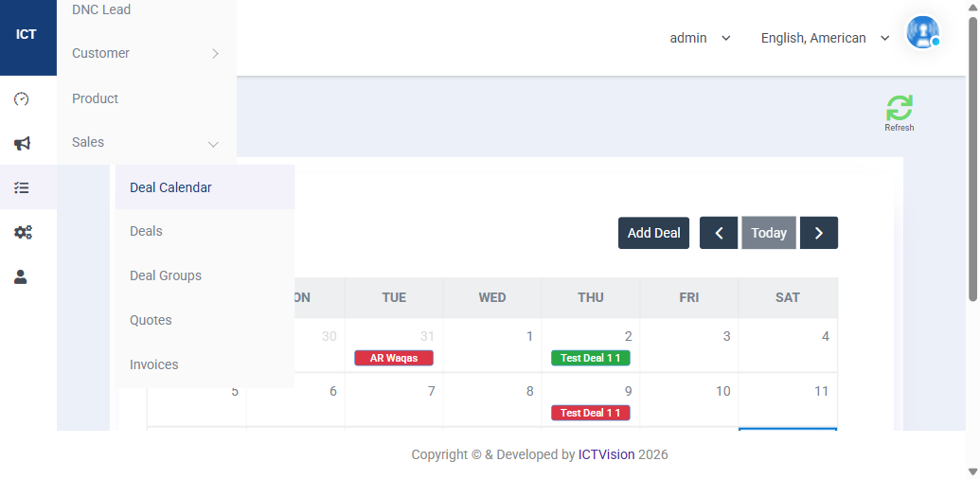Open the user person icon in sidebar

tap(21, 276)
